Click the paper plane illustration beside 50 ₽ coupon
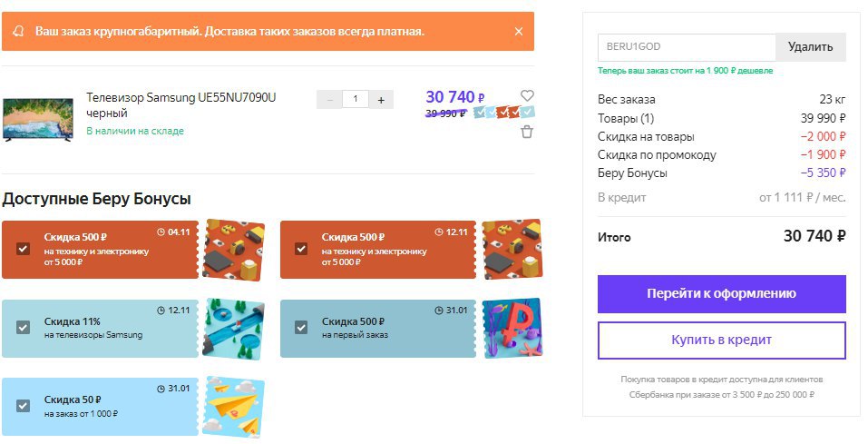 click(x=233, y=407)
